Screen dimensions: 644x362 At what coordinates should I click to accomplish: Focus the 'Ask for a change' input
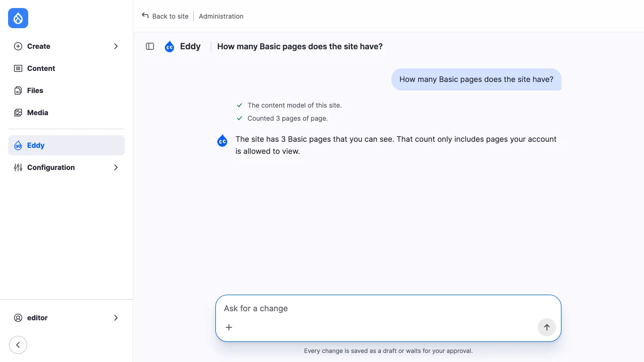coord(388,308)
